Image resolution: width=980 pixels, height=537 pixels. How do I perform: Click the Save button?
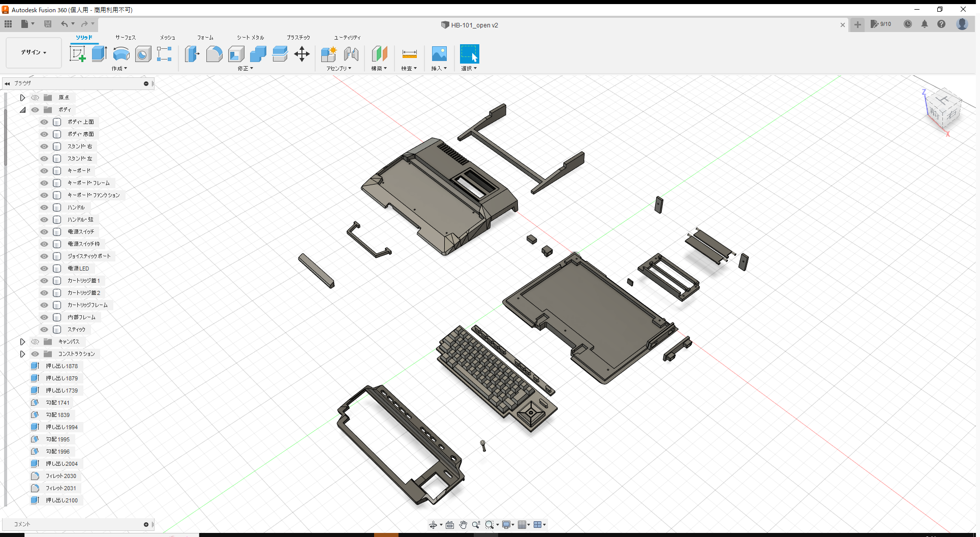pos(48,24)
